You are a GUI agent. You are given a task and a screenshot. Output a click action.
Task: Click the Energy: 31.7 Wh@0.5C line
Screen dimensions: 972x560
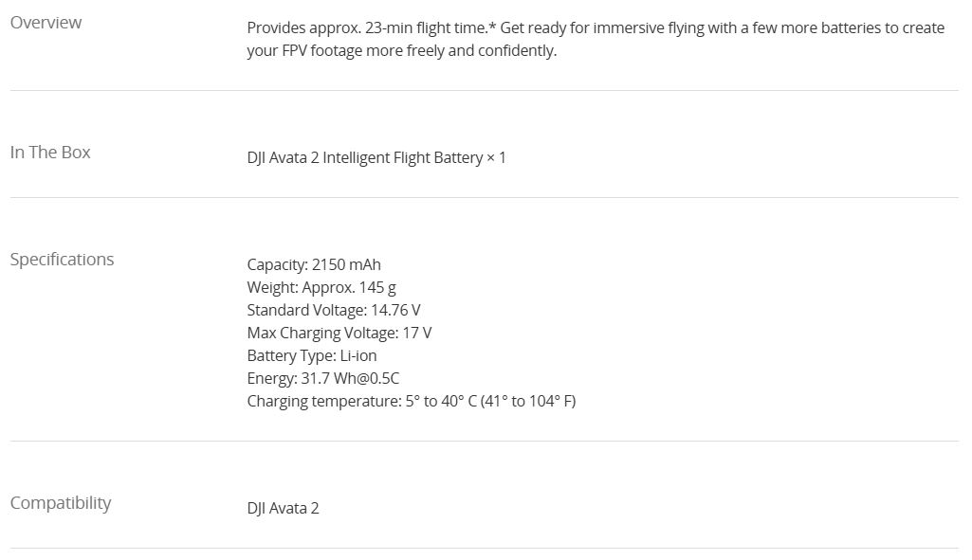point(322,378)
